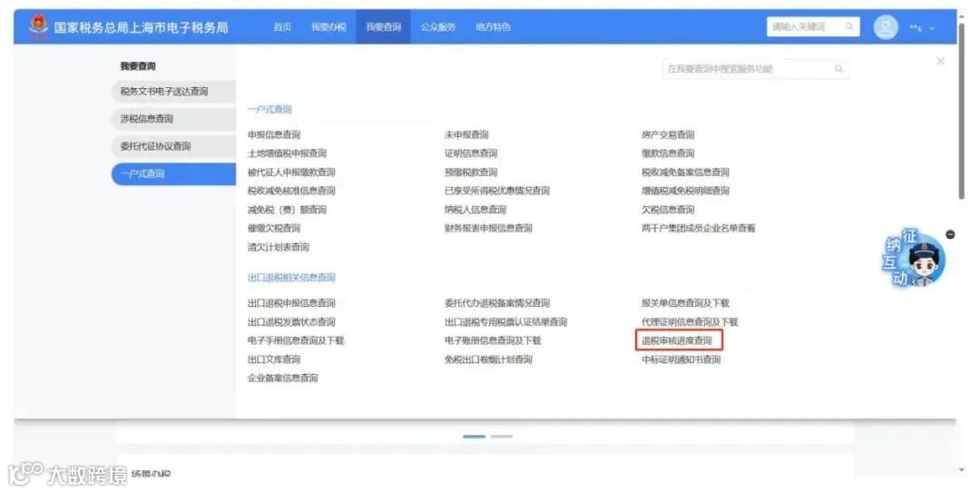The height and width of the screenshot is (493, 980).
Task: Click 国家税务总局上海市电子税务局 site title
Action: click(x=141, y=27)
